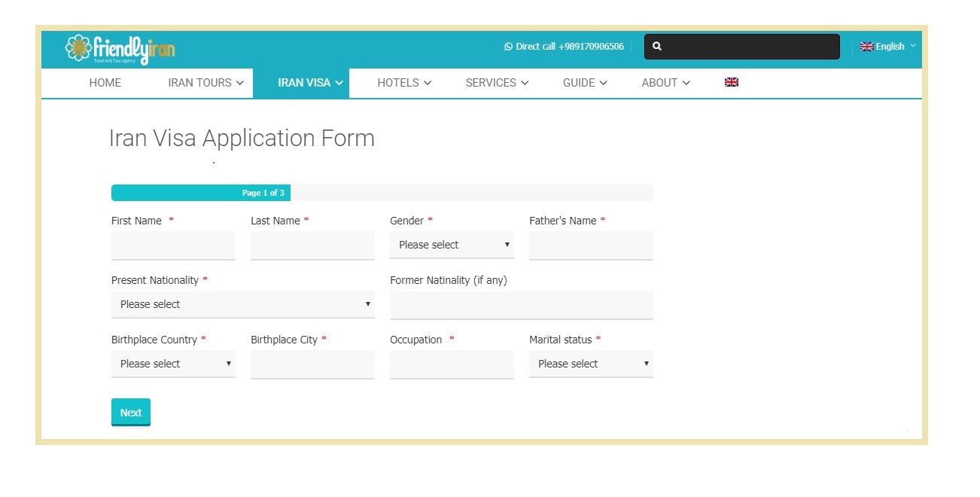Open the IRAN VISA menu

click(310, 83)
